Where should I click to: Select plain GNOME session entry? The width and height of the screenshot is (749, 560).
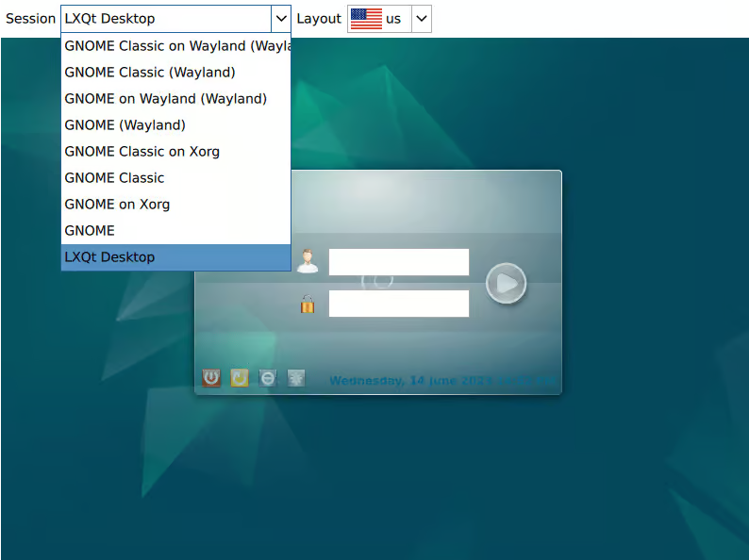[x=175, y=231]
